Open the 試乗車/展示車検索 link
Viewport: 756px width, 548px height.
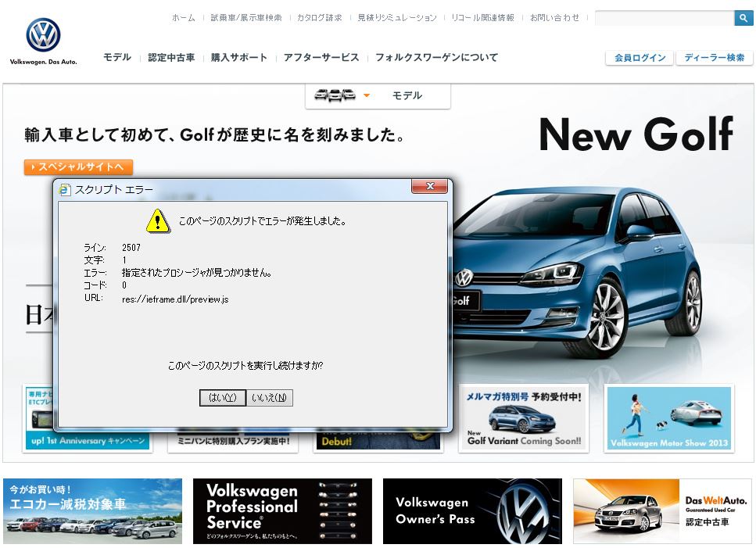246,18
